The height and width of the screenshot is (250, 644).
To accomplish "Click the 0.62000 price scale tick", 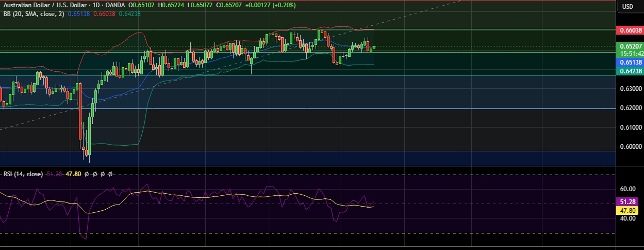I will pos(630,108).
